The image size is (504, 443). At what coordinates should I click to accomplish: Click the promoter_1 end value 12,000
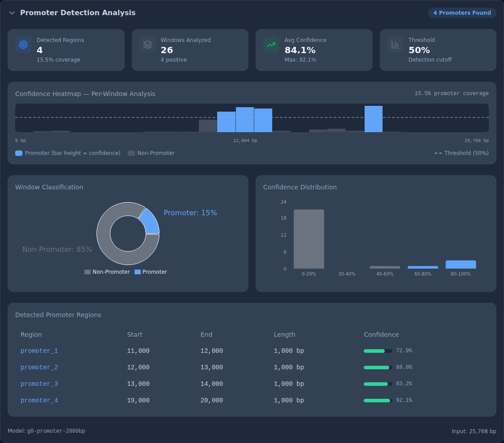[x=212, y=351]
